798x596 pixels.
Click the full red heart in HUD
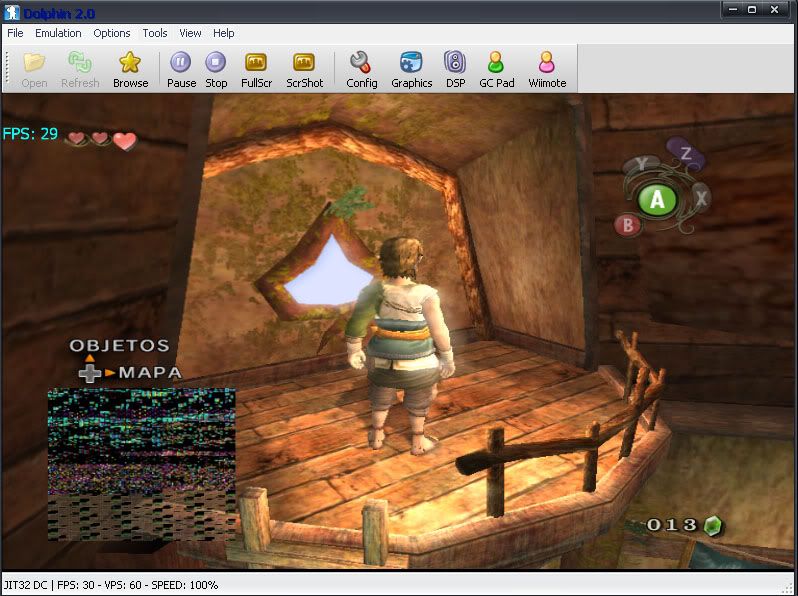125,141
